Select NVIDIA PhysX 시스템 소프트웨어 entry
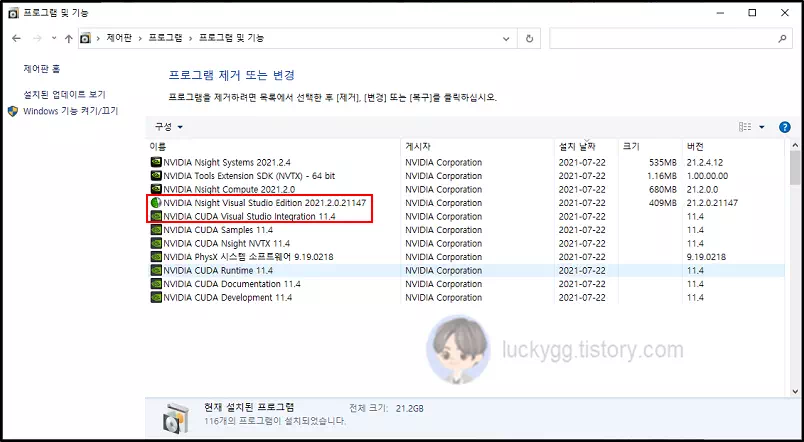This screenshot has width=804, height=442. click(x=248, y=256)
